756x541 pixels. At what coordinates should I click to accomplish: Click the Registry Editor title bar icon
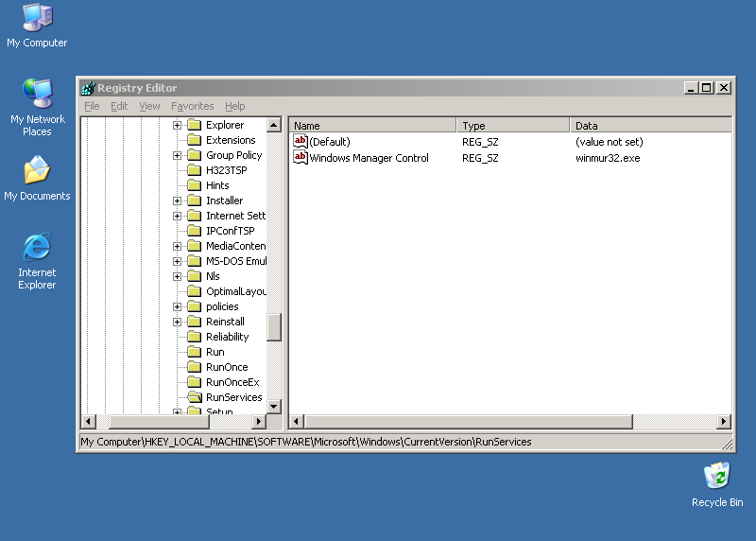[89, 88]
